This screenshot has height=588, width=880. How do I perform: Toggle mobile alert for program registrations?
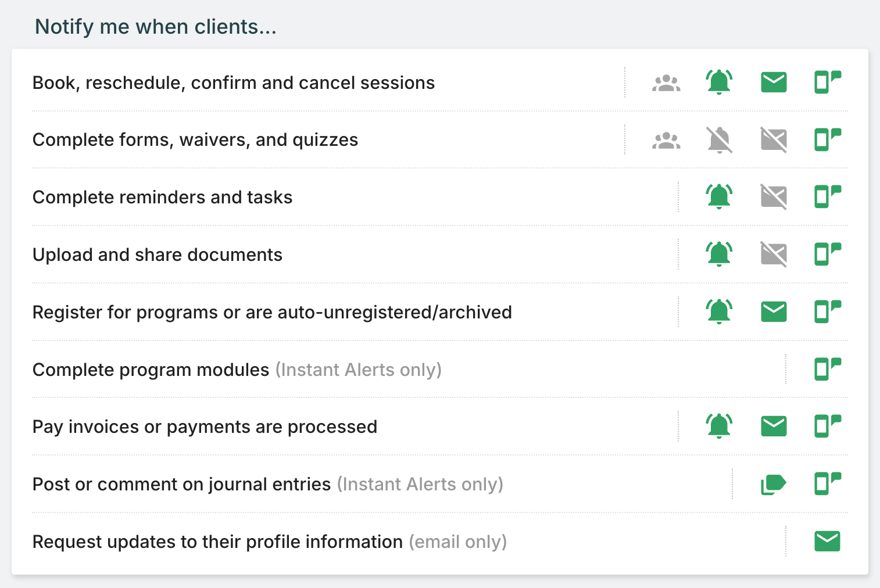point(827,312)
